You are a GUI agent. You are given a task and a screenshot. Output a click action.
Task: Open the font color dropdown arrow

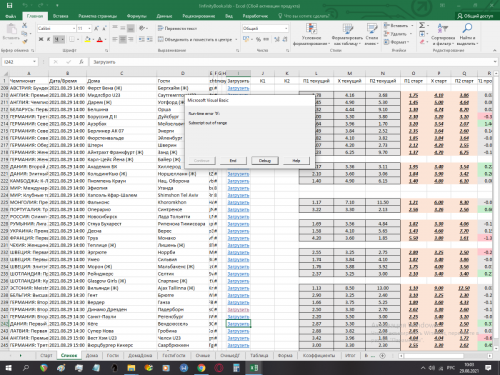pyautogui.click(x=105, y=39)
